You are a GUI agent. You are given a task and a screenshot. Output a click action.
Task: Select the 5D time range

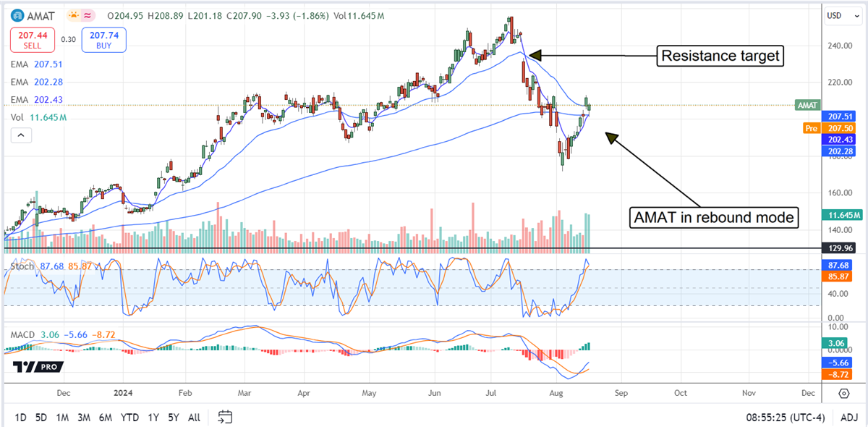point(42,418)
